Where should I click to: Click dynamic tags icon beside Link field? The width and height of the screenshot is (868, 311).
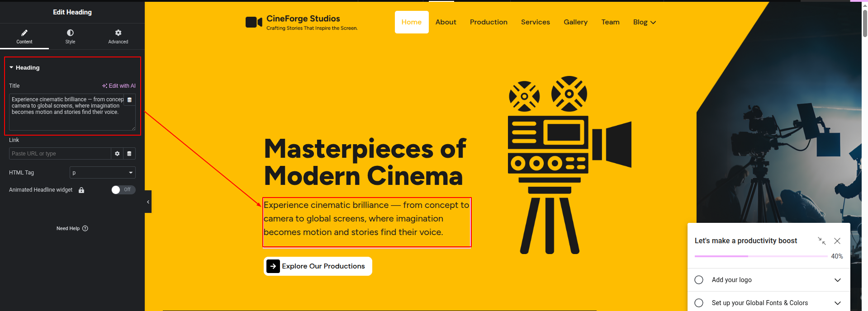[x=129, y=154]
